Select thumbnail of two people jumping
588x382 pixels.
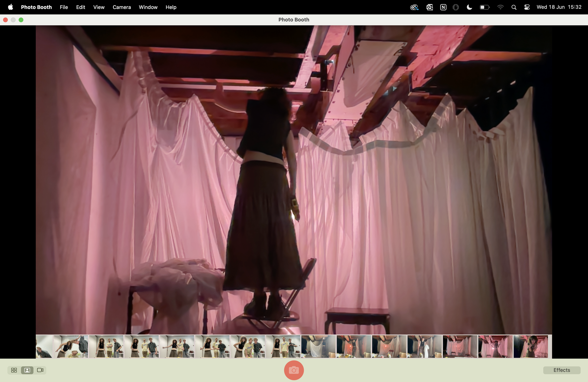tap(71, 346)
